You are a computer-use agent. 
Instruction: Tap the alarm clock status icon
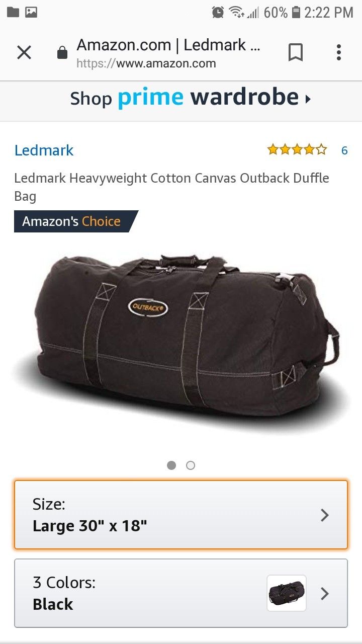[x=218, y=13]
